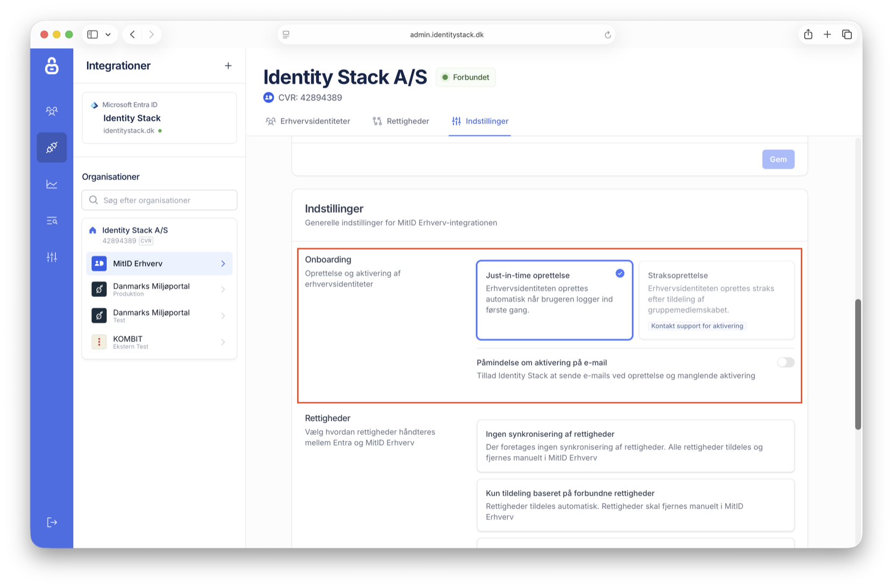This screenshot has height=588, width=893.
Task: Click the Onboarding section label
Action: [328, 259]
